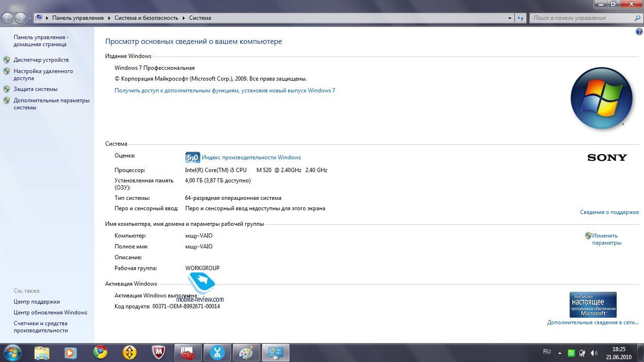The height and width of the screenshot is (362, 644).
Task: Expand arrow after 'Панель управления' breadcrumb
Action: tap(109, 18)
